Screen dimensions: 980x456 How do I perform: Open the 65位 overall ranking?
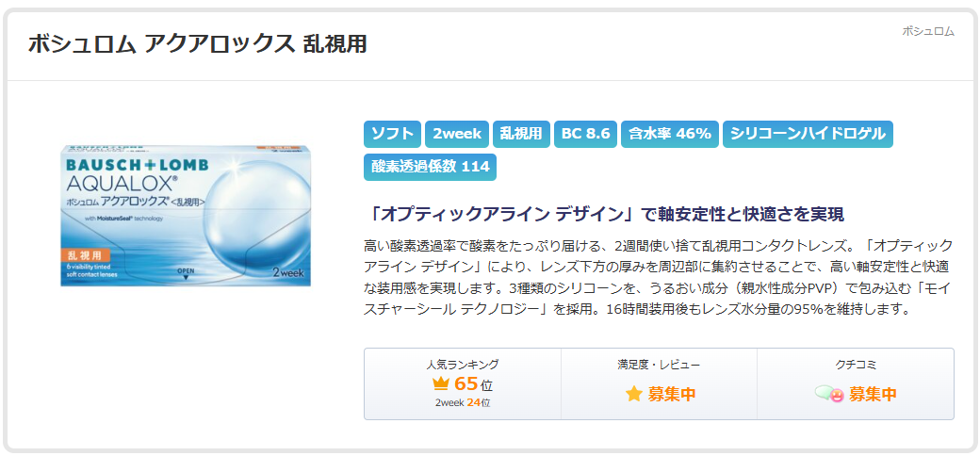coord(473,383)
